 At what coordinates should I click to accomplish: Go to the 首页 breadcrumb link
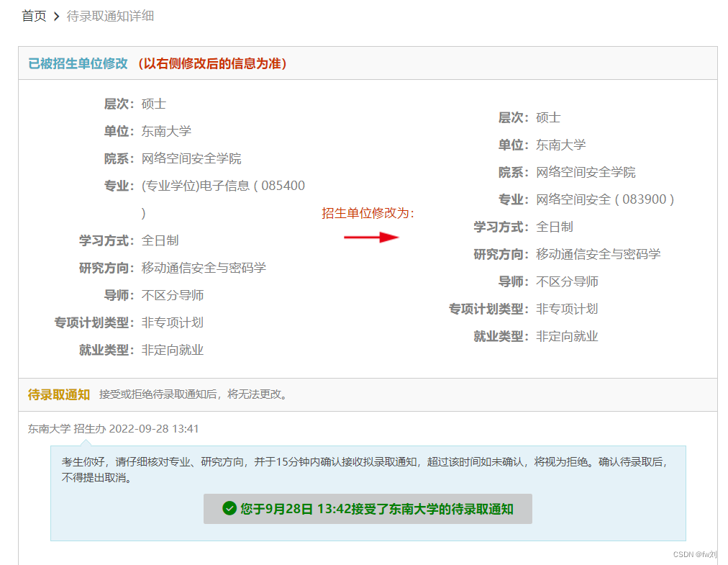pos(34,17)
